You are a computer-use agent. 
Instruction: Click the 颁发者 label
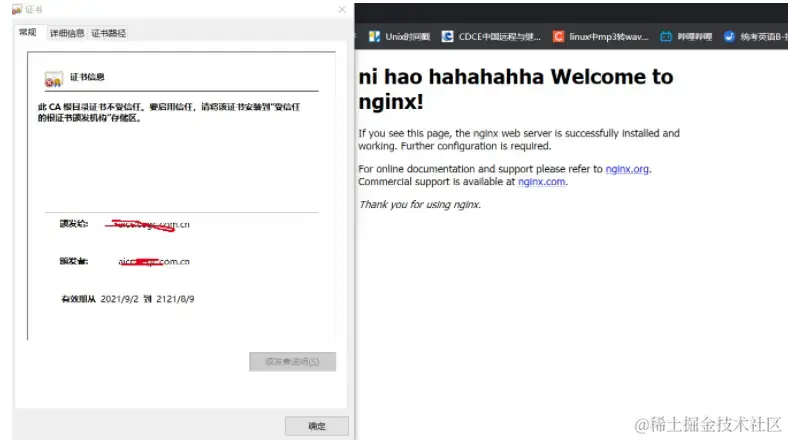[x=74, y=261]
